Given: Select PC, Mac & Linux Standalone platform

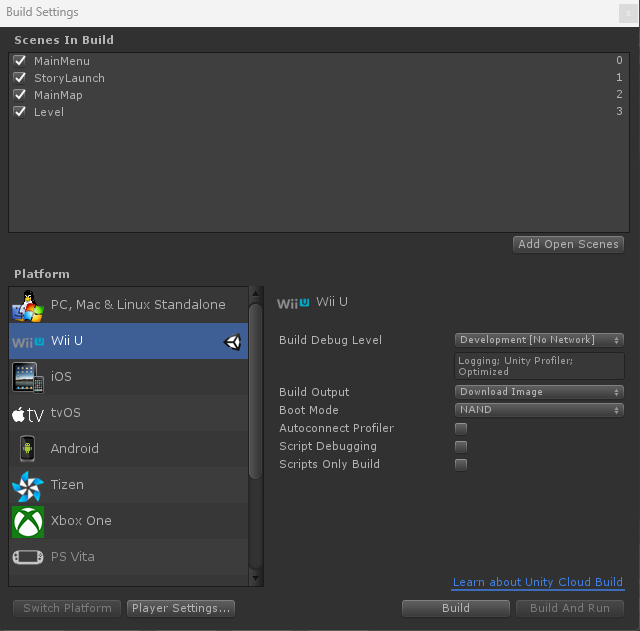Looking at the screenshot, I should [x=128, y=305].
